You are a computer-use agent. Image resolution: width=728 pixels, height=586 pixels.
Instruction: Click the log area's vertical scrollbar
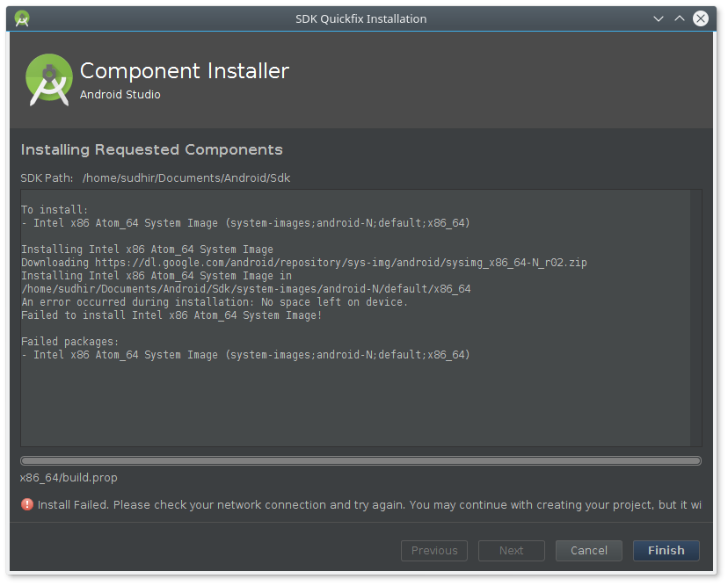(696, 316)
